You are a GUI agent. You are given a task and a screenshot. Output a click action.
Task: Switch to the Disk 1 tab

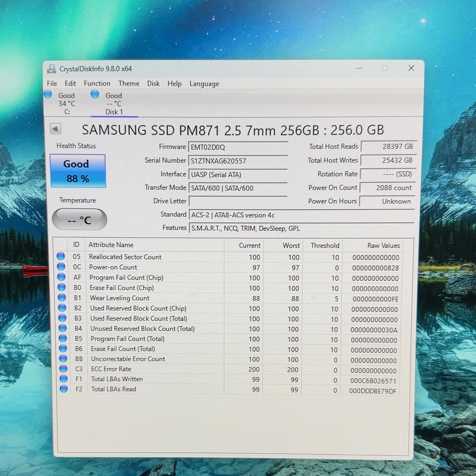click(x=114, y=104)
